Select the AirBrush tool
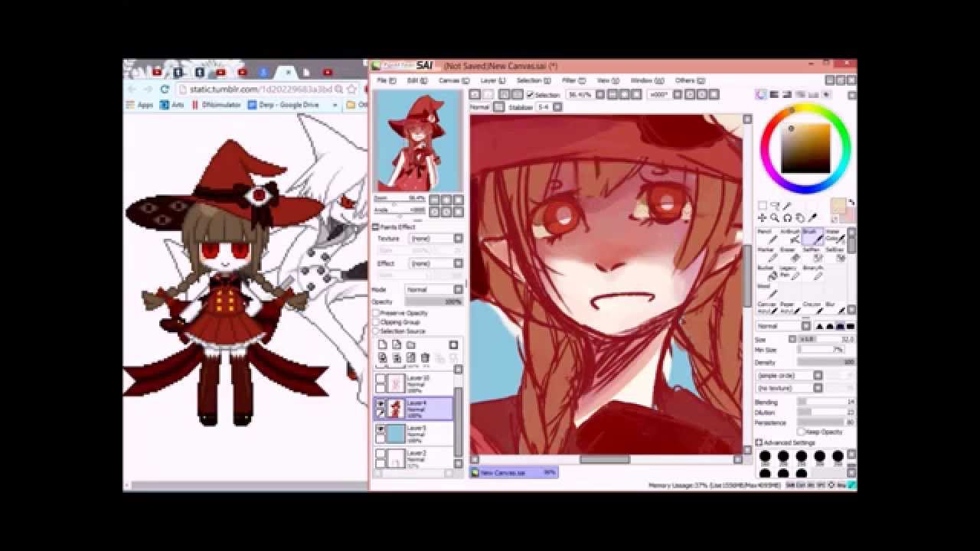Screen dimensions: 980x551 click(790, 236)
